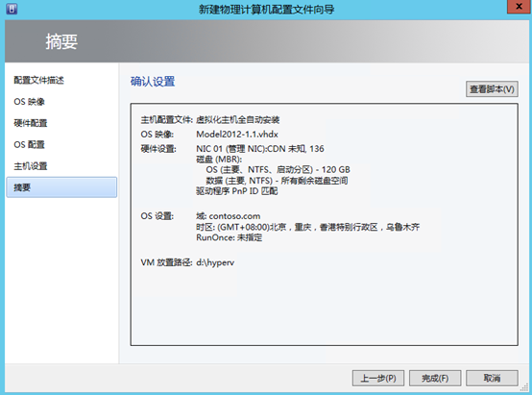The height and width of the screenshot is (395, 532).
Task: Click the wizard icon in title bar
Action: (12, 9)
